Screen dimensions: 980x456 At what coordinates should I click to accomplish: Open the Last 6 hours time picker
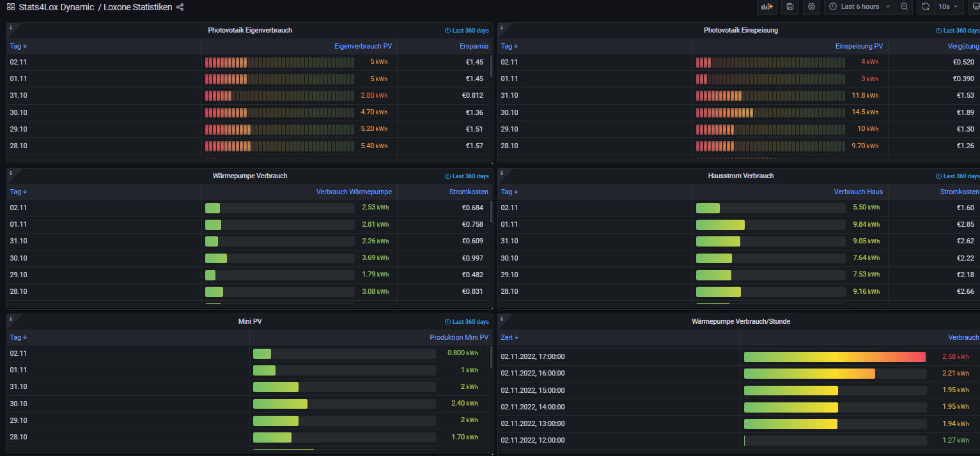coord(859,6)
